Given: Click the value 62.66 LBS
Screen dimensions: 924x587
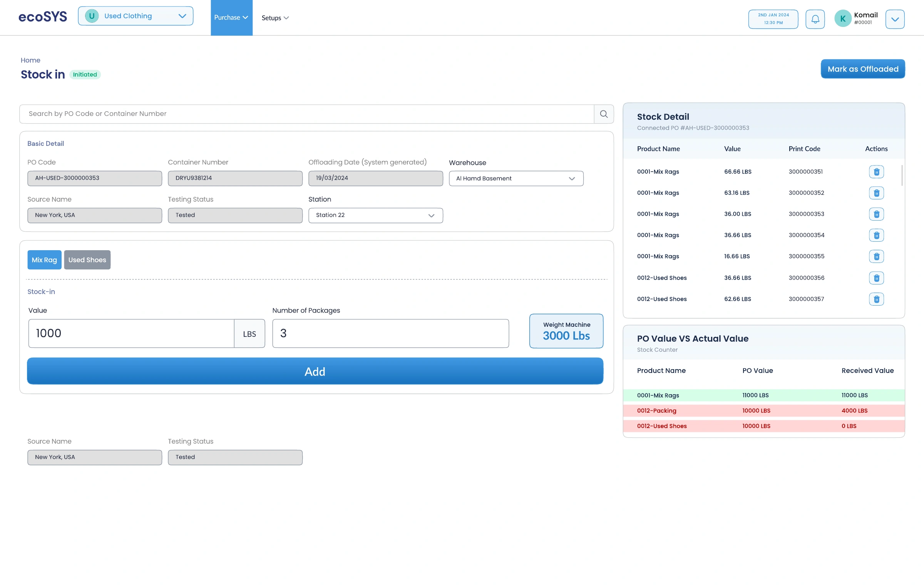Looking at the screenshot, I should 738,299.
